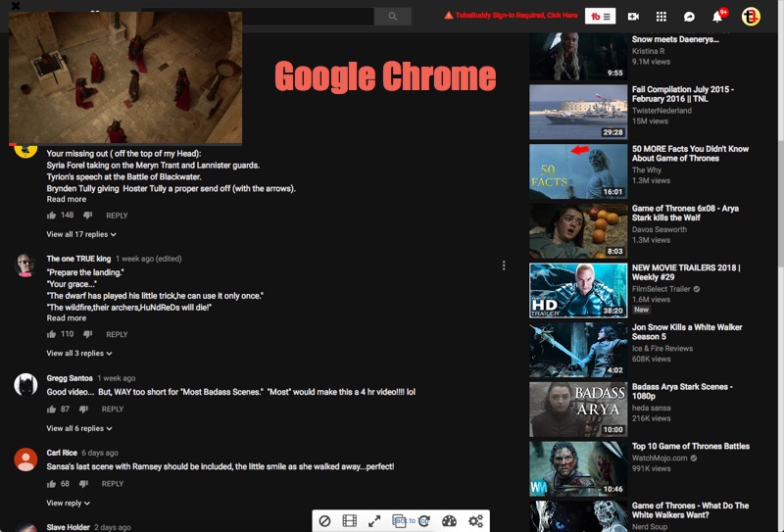Seek on the mini player progress bar
This screenshot has height=532, width=784.
pyautogui.click(x=125, y=144)
